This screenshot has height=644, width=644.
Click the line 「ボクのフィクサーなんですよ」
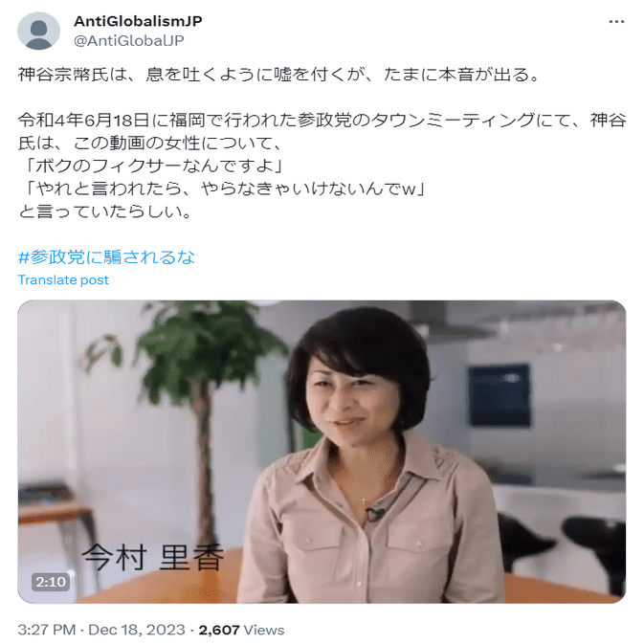pyautogui.click(x=152, y=166)
